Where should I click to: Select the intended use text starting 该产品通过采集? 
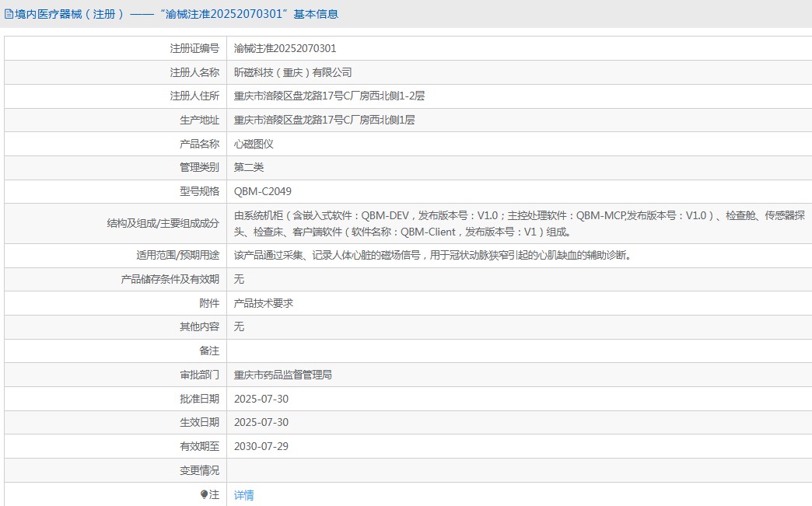tap(434, 255)
